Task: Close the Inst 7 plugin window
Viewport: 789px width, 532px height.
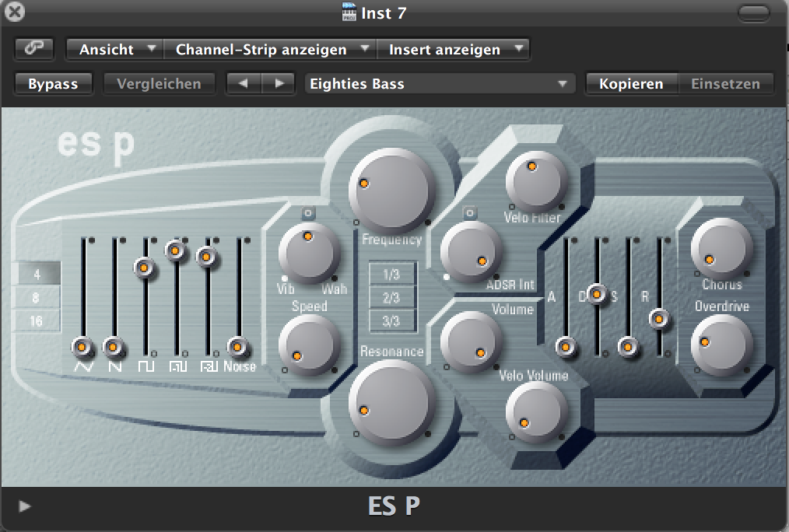Action: 15,12
